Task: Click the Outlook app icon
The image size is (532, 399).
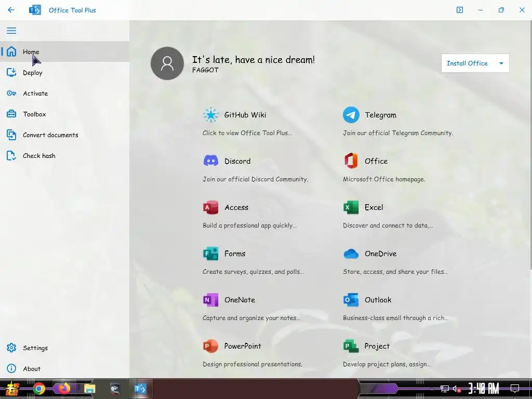Action: tap(351, 300)
